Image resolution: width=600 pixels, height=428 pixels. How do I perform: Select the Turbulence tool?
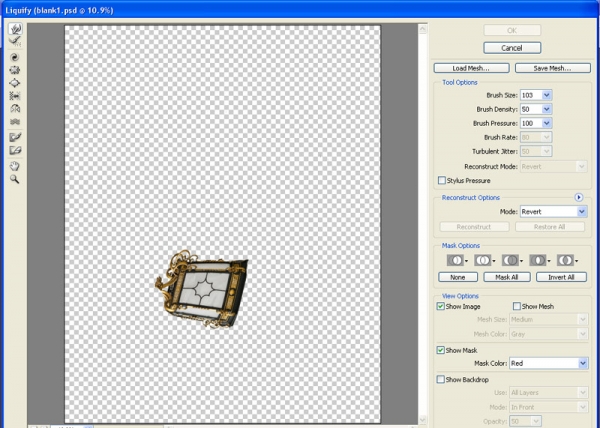click(x=15, y=122)
